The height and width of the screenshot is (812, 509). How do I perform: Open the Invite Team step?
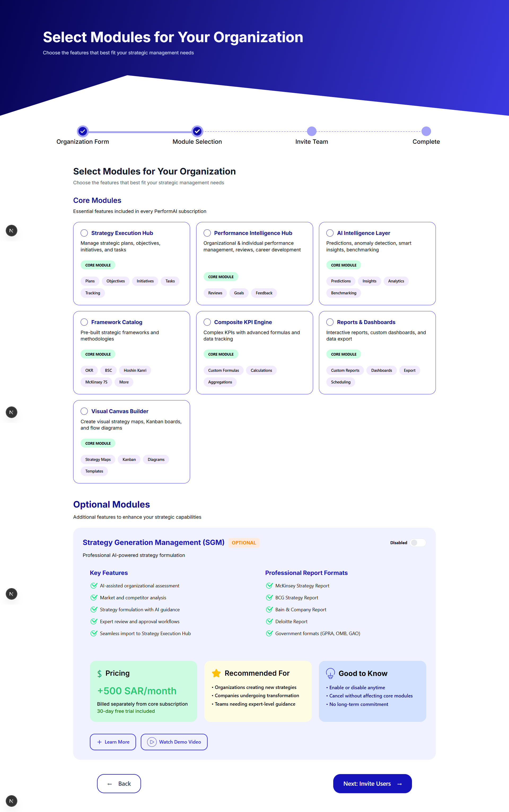coord(311,132)
